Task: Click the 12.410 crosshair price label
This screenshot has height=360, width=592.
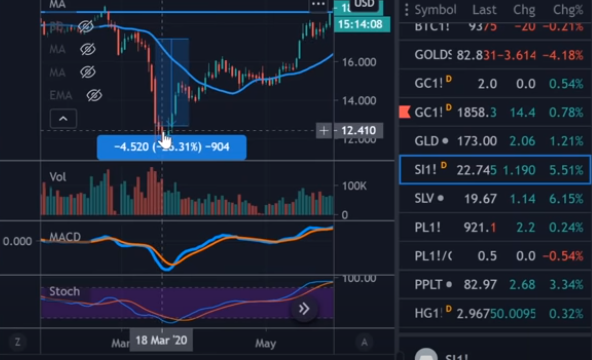Action: coord(358,131)
